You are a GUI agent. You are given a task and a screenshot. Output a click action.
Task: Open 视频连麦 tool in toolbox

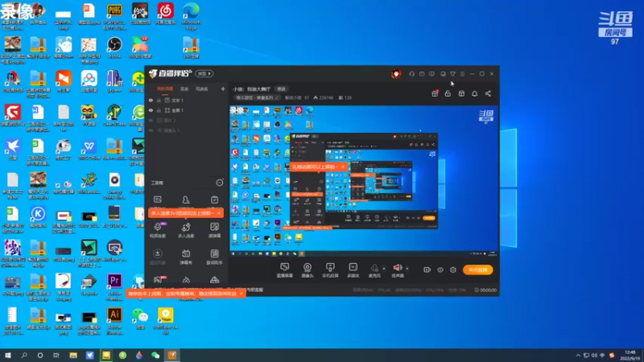click(158, 230)
